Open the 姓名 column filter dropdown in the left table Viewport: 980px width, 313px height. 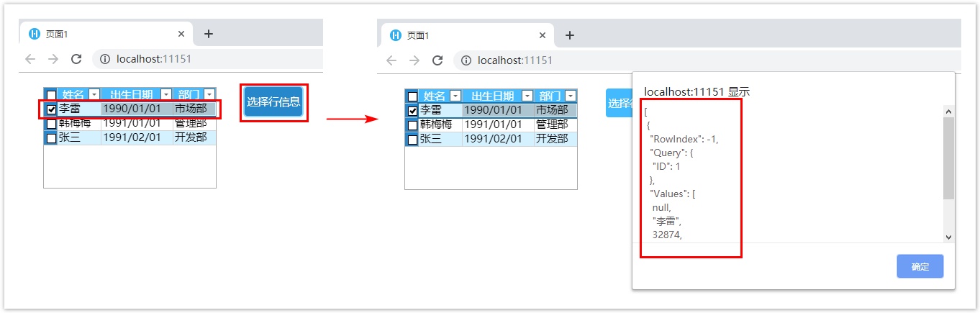pyautogui.click(x=94, y=94)
